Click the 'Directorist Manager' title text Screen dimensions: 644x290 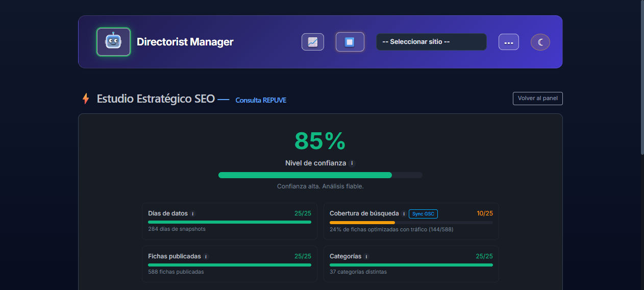[x=185, y=42]
